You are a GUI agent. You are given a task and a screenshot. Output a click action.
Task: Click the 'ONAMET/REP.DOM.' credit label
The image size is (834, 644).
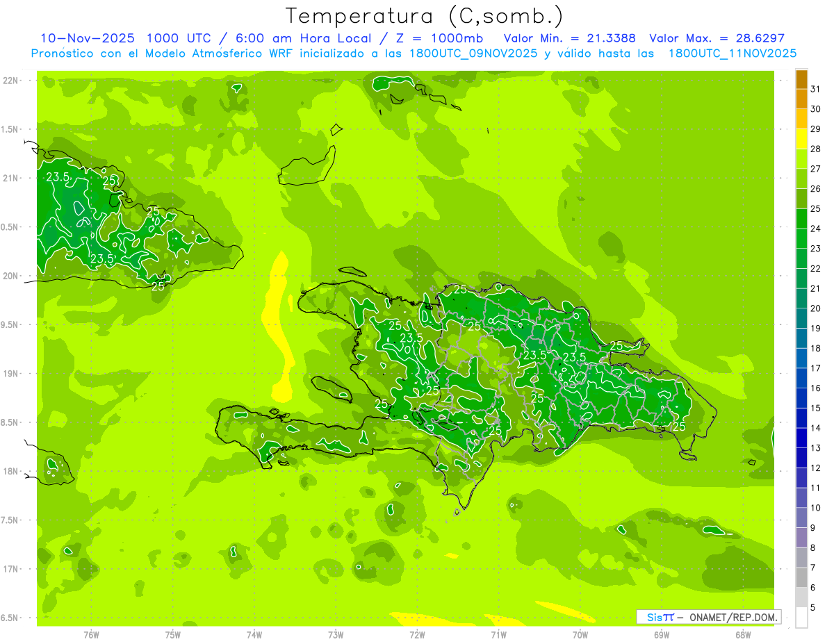[x=733, y=617]
